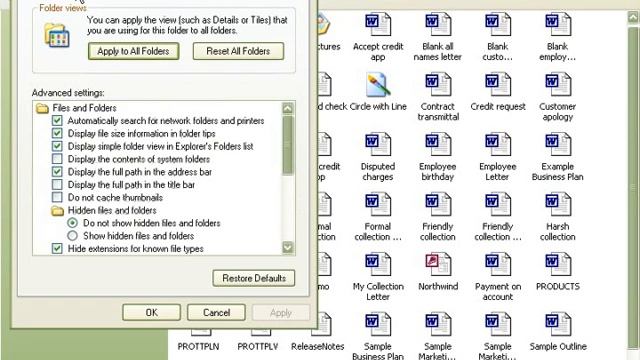Select the ReleaseNotes file icon
This screenshot has width=640, height=360.
pos(322,324)
